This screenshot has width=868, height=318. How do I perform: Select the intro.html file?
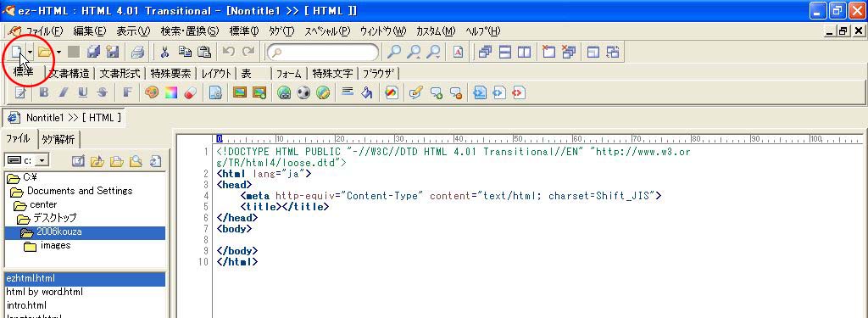click(x=26, y=305)
